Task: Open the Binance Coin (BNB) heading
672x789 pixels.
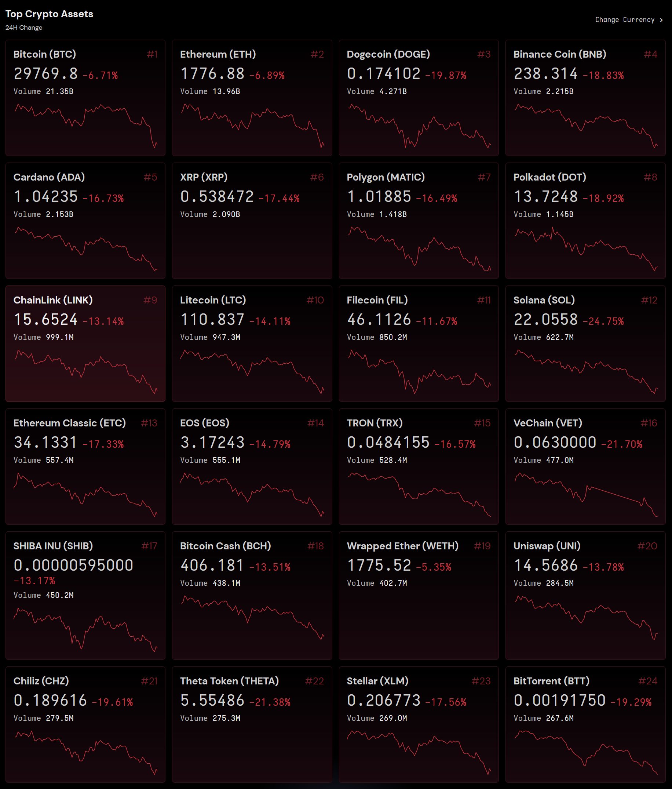Action: tap(559, 54)
